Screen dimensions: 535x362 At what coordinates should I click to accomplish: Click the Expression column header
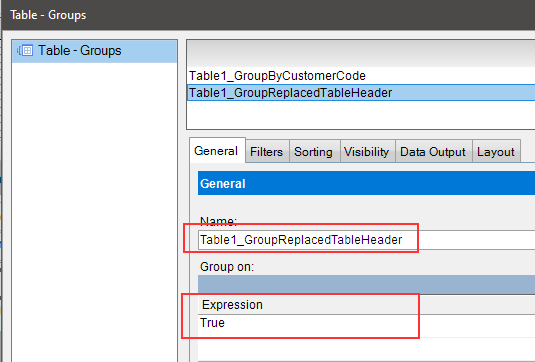pos(366,305)
